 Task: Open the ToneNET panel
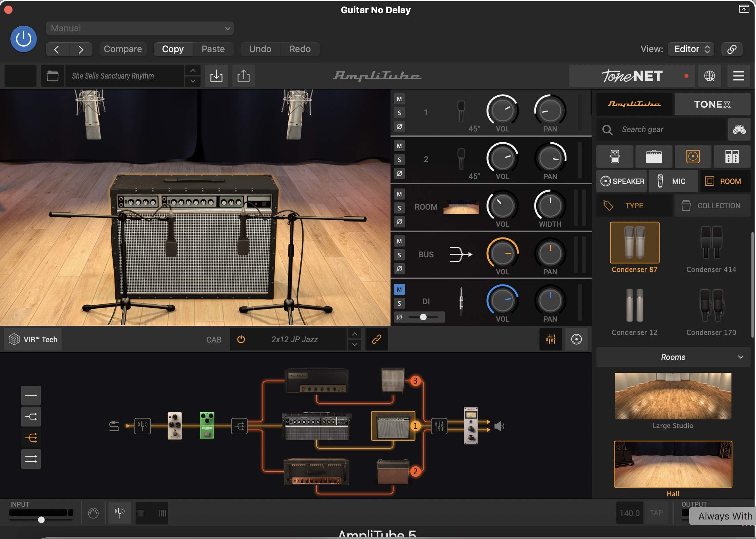click(x=632, y=76)
